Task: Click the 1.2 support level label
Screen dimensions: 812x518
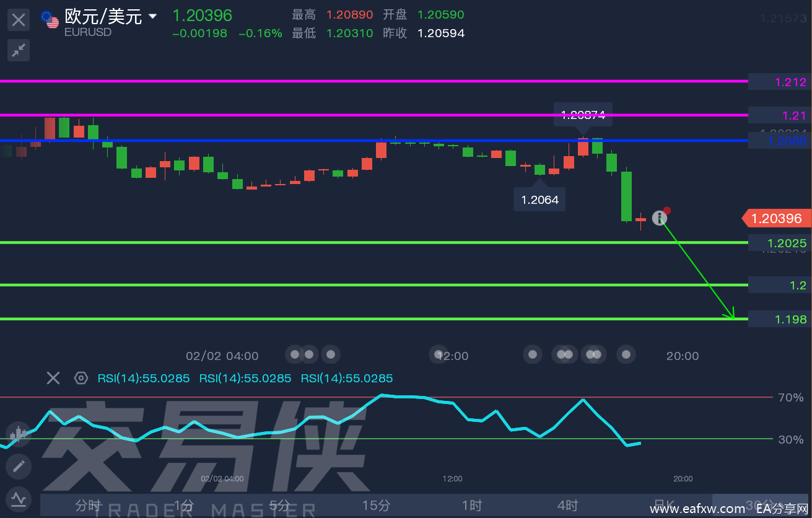Action: 780,285
